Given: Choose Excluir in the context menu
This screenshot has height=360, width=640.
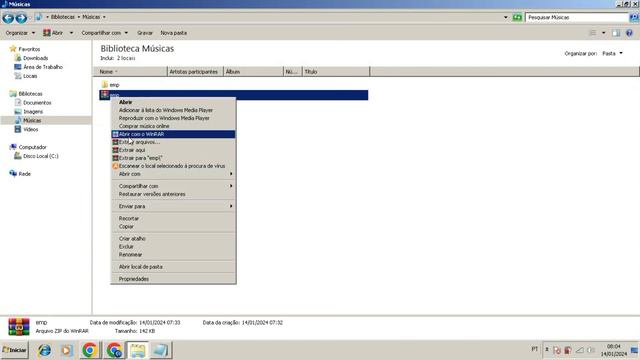Looking at the screenshot, I should 173,247.
